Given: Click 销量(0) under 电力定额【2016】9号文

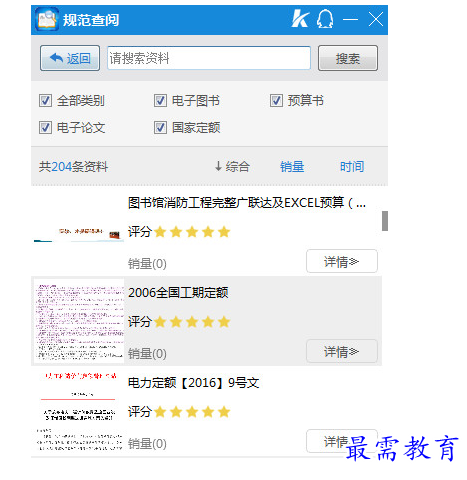Looking at the screenshot, I should click(x=147, y=443).
